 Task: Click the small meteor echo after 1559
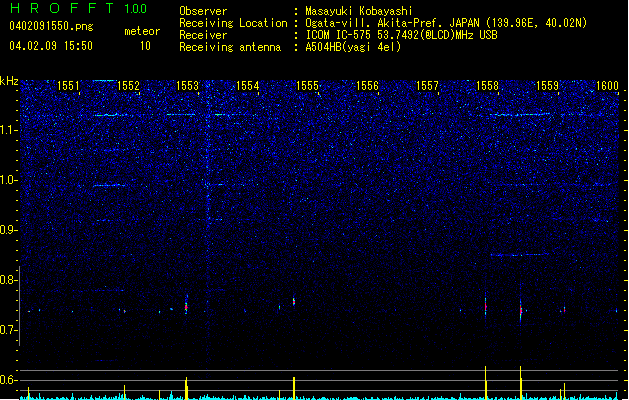point(564,309)
